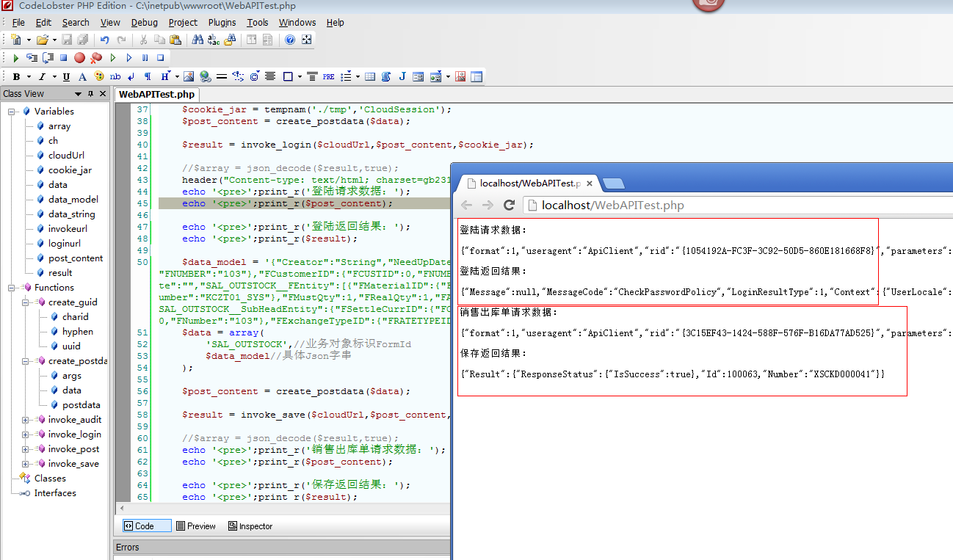This screenshot has width=953, height=560.
Task: Click the Bold formatting icon
Action: (16, 76)
